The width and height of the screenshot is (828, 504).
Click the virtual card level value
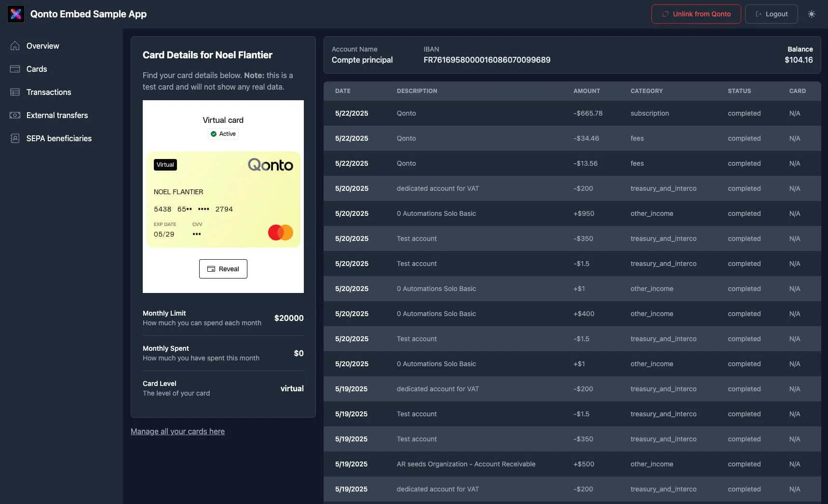[x=292, y=388]
